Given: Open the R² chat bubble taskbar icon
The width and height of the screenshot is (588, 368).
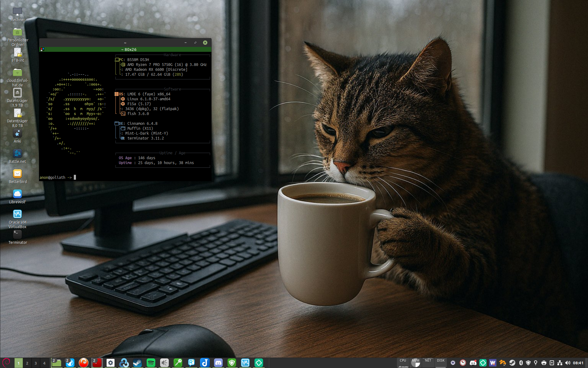Looking at the screenshot, I should pyautogui.click(x=191, y=363).
